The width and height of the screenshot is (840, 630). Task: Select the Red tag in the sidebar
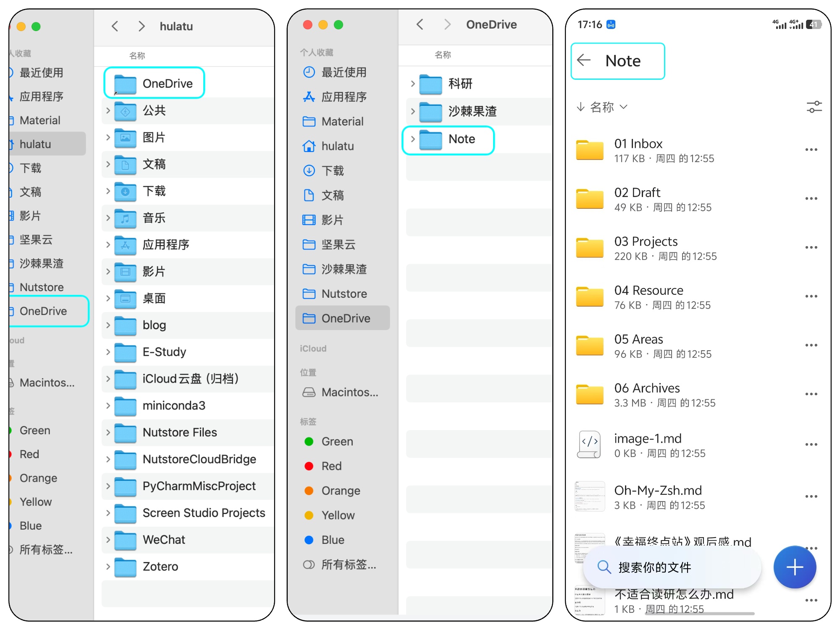pyautogui.click(x=29, y=454)
